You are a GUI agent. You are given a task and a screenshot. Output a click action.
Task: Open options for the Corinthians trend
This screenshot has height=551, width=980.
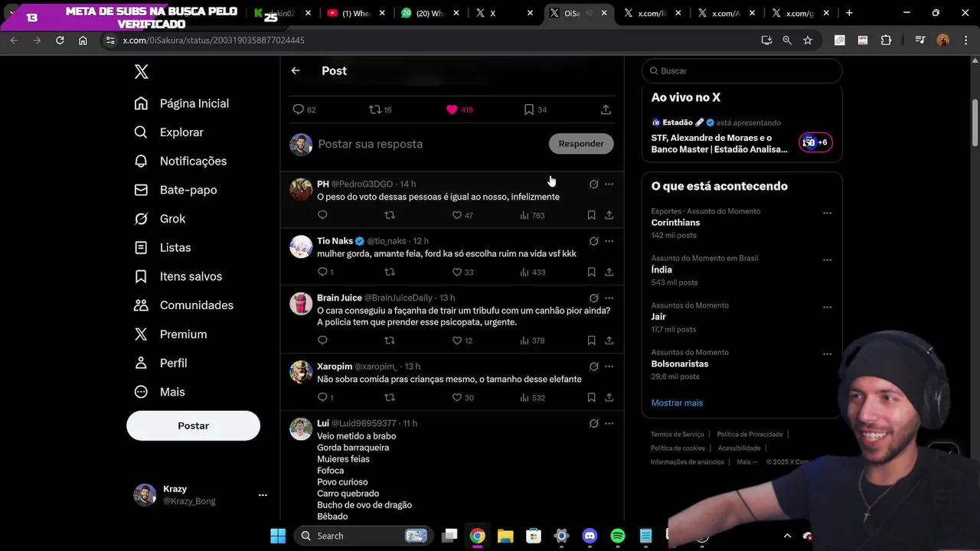click(827, 213)
